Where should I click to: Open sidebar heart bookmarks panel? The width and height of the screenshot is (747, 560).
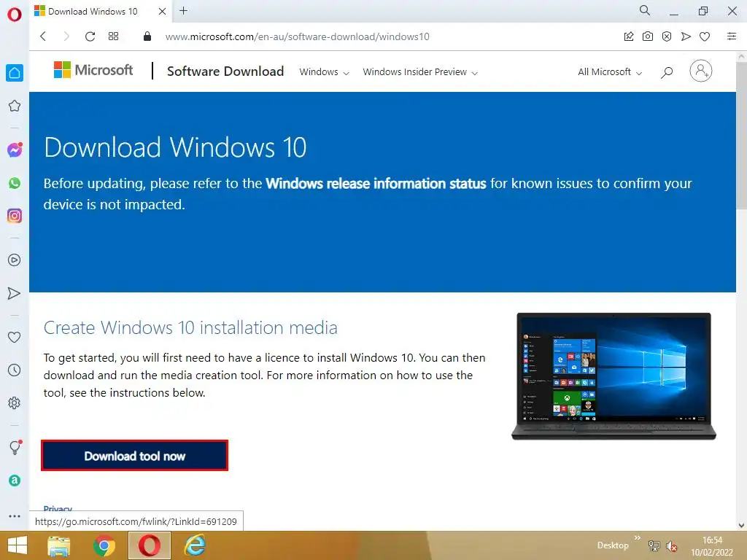pos(15,337)
